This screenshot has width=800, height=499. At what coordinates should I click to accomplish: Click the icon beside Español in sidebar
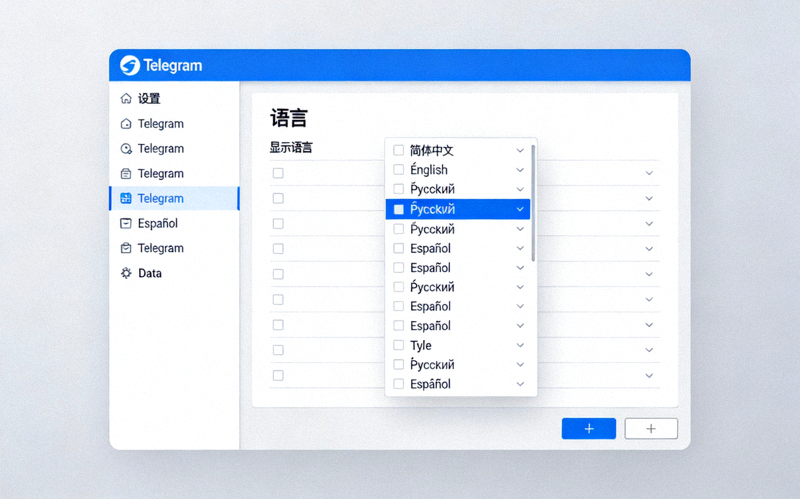tap(126, 224)
